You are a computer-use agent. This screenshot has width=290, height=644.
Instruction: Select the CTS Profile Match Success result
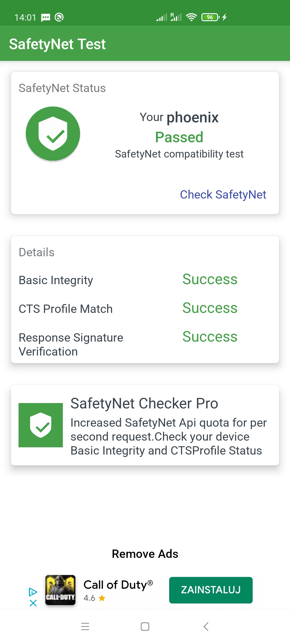click(x=210, y=308)
